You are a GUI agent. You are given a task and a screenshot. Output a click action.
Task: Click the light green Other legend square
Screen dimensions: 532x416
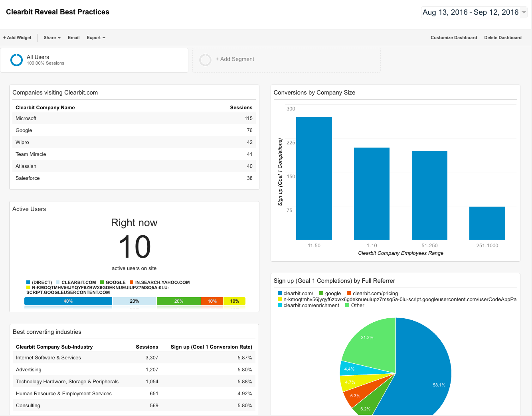point(347,305)
